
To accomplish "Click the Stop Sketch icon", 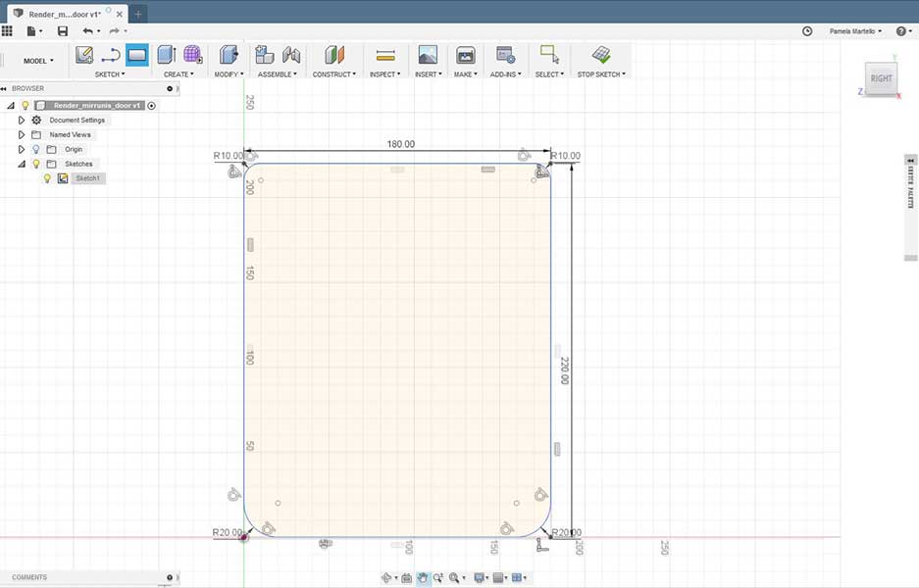I will click(x=601, y=55).
